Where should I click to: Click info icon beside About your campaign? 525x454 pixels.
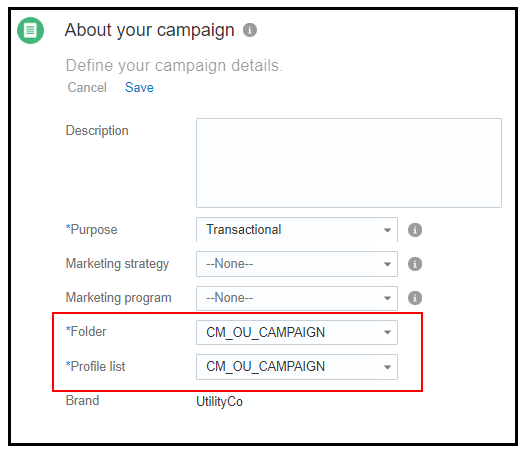coord(250,30)
